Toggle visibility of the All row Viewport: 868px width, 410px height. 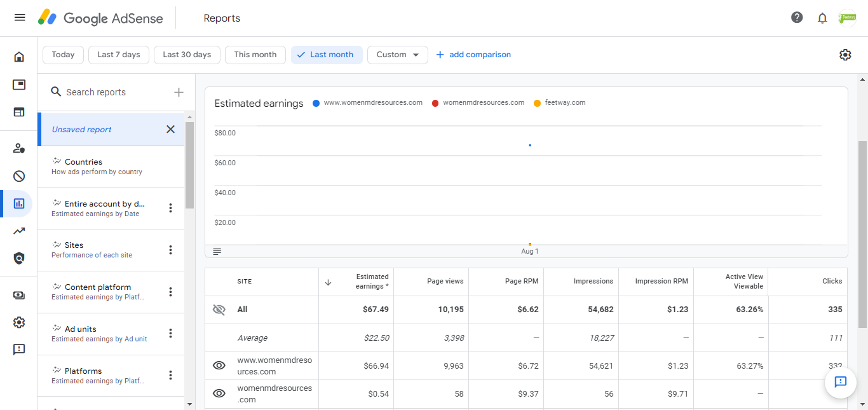(219, 310)
